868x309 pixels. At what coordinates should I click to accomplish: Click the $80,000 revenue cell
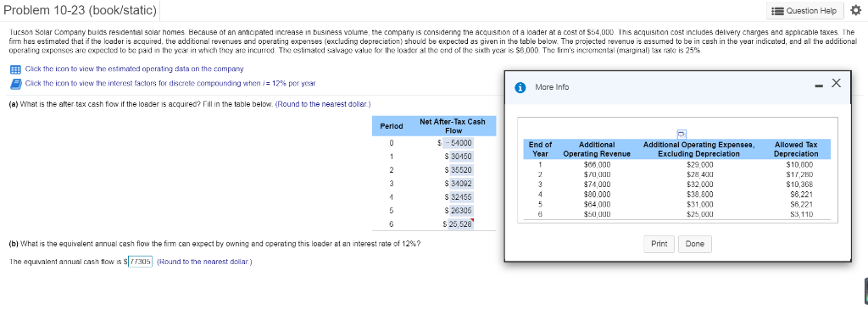click(x=598, y=194)
